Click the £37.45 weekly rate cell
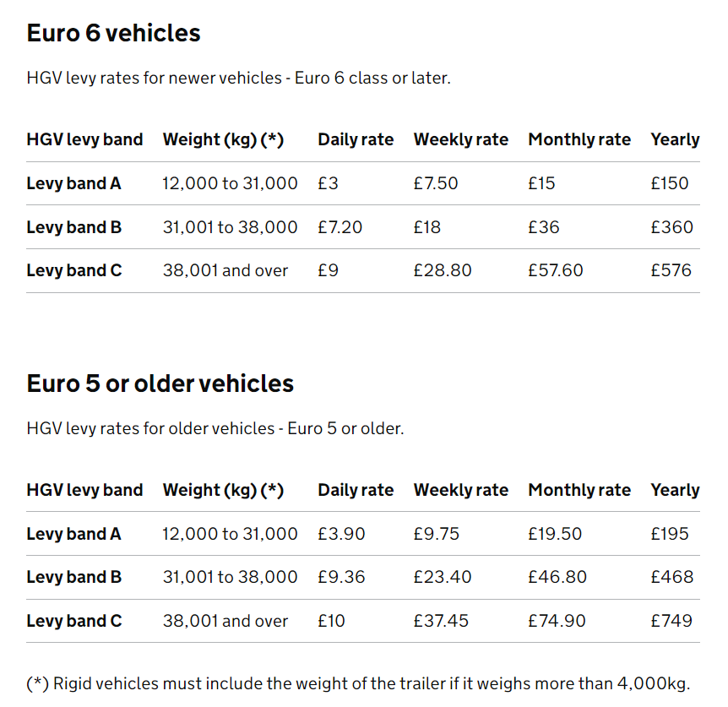This screenshot has height=707, width=728. point(441,621)
